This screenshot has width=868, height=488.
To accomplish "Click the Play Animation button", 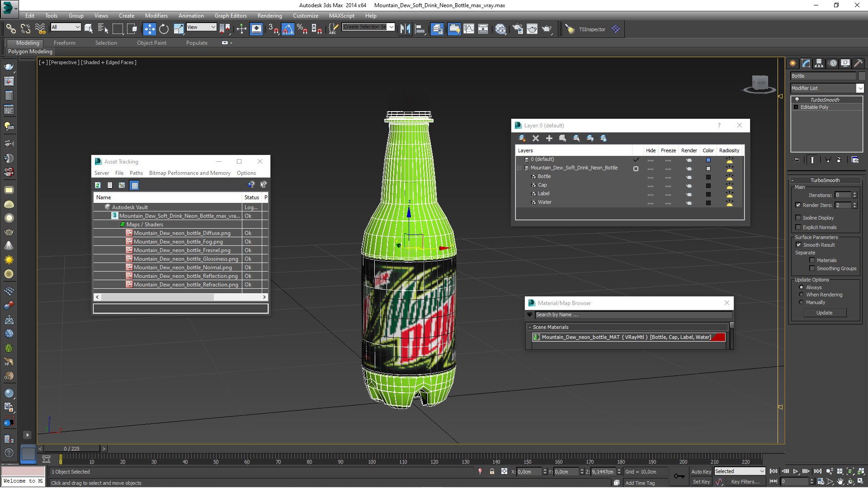I will pos(796,471).
